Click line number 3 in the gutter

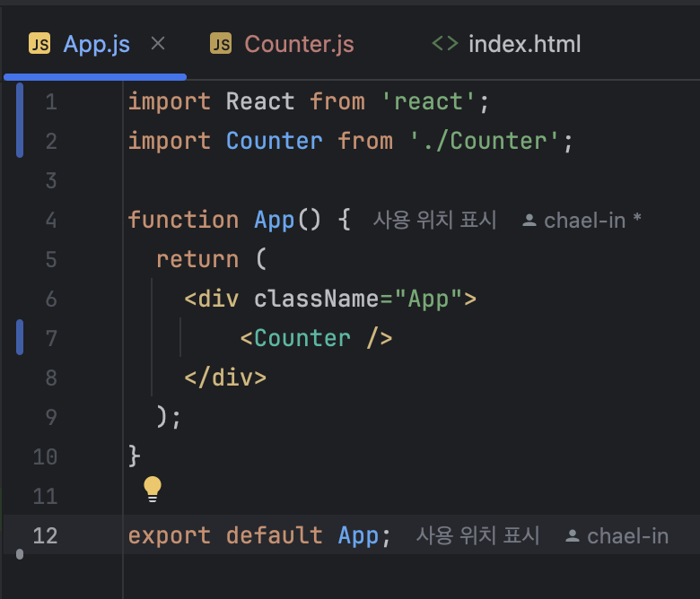click(51, 180)
